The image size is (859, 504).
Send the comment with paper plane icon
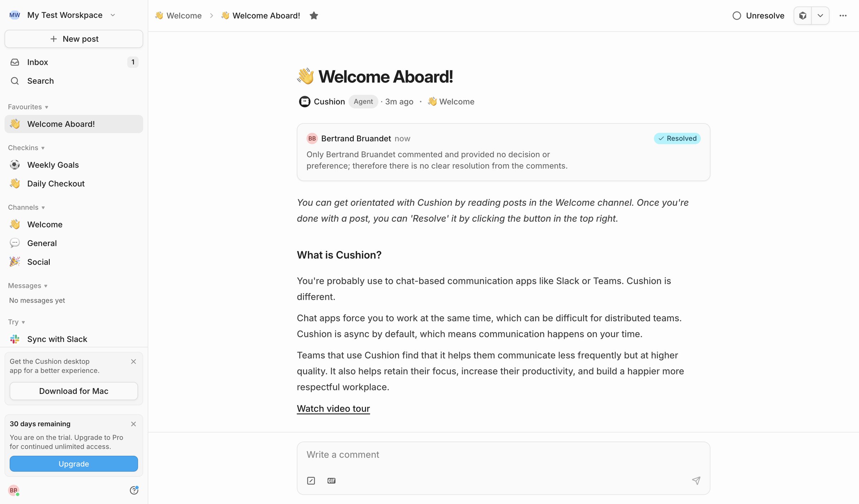(696, 480)
